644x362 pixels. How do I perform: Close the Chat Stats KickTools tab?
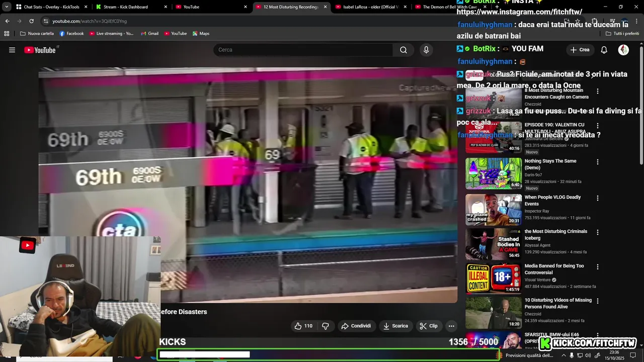(86, 7)
